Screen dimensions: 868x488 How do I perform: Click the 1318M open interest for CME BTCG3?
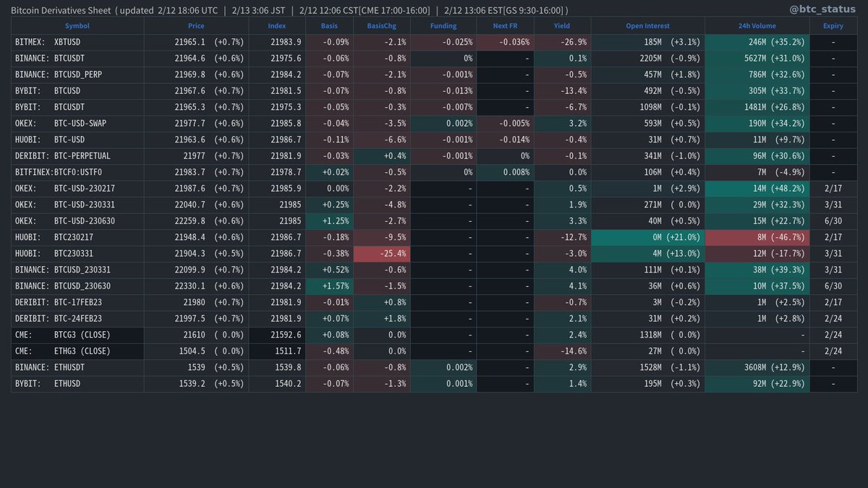tap(648, 335)
